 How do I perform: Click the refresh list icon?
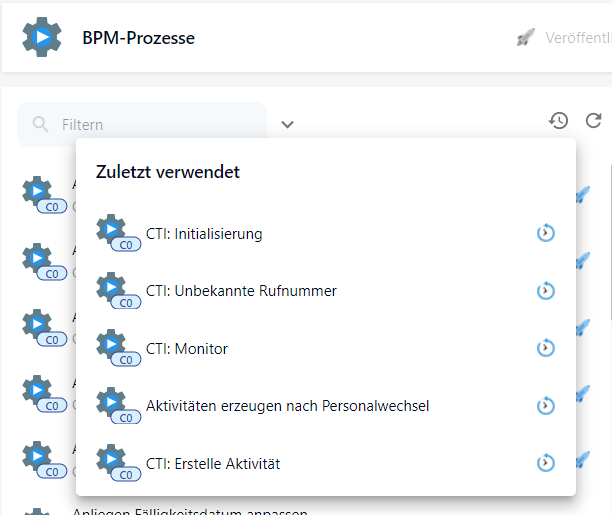point(593,121)
